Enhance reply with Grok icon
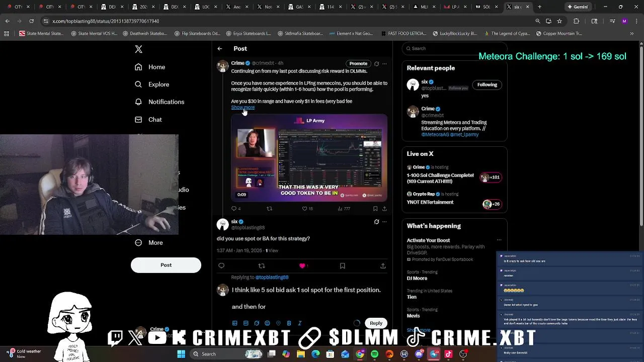This screenshot has width=644, height=362. (257, 323)
